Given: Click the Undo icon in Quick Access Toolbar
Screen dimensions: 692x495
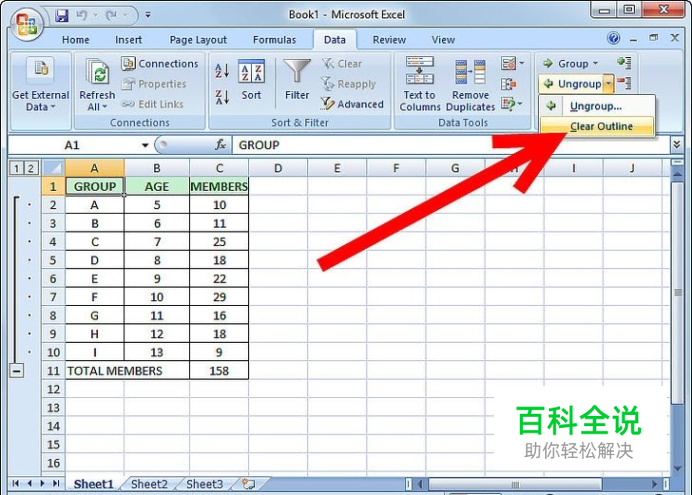Looking at the screenshot, I should tap(81, 15).
